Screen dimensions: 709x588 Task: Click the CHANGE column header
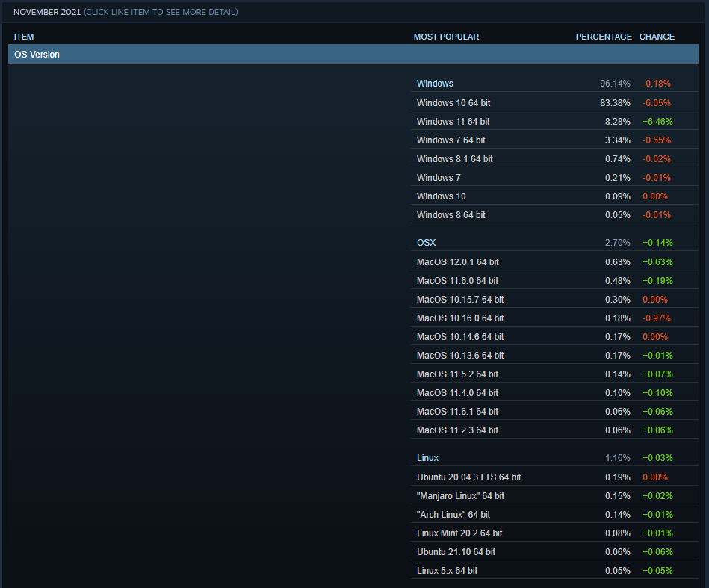click(657, 37)
